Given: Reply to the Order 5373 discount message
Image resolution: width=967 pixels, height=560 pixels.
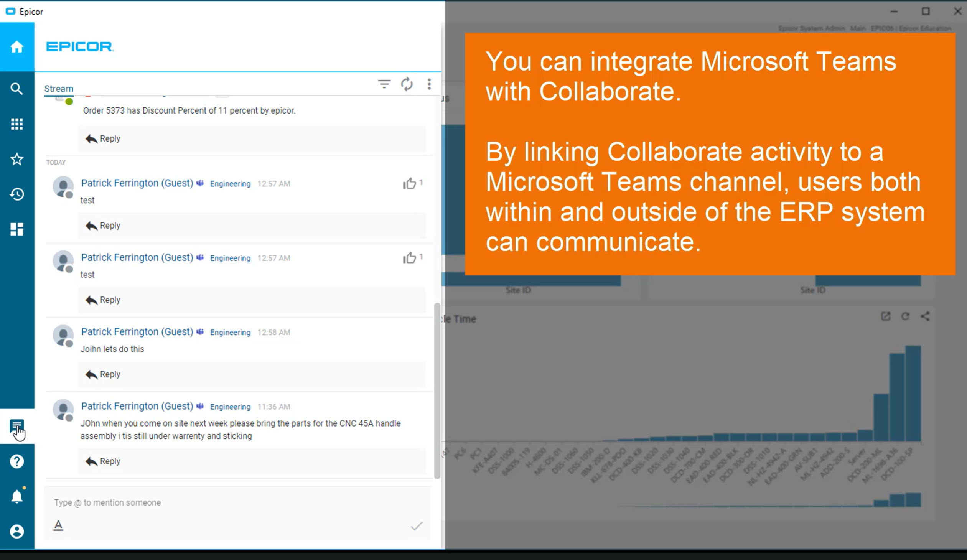Looking at the screenshot, I should coord(103,138).
